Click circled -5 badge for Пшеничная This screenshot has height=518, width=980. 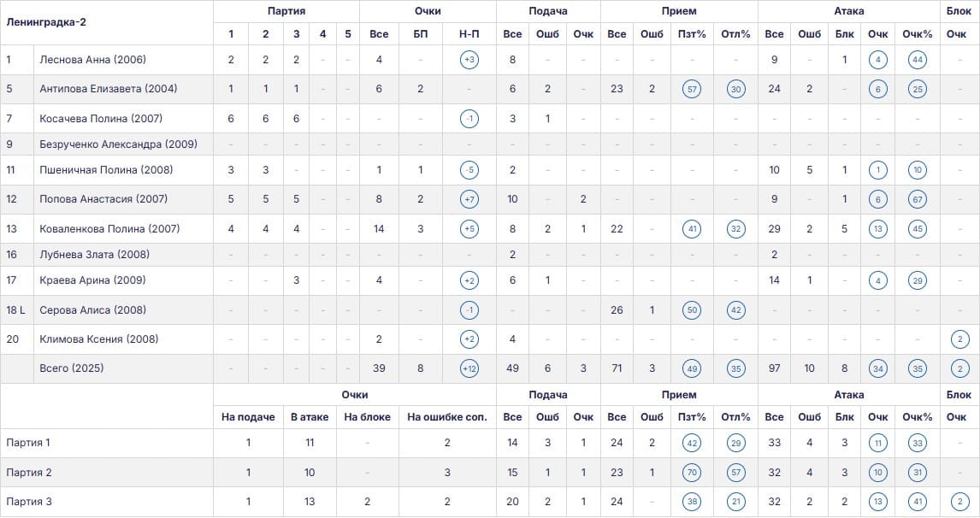469,170
